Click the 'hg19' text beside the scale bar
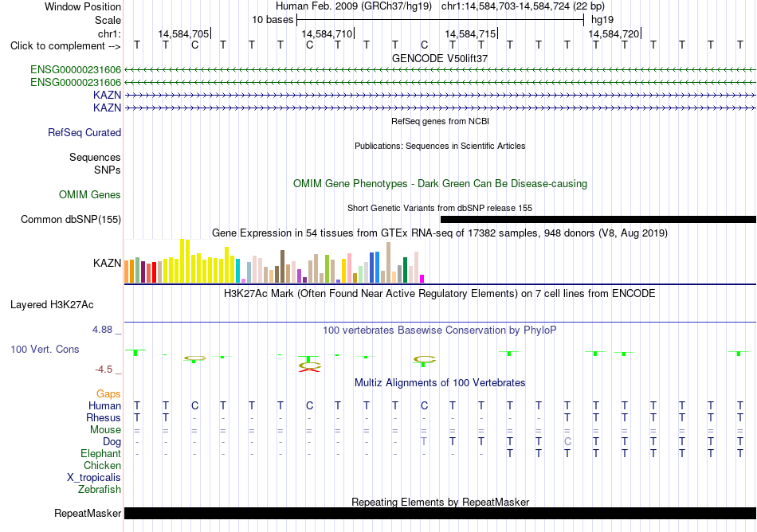 point(602,20)
